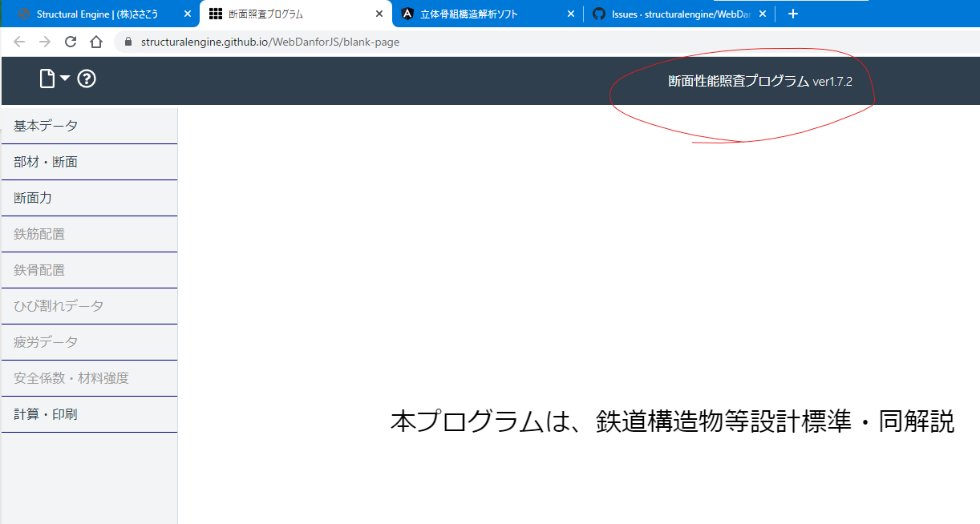The image size is (980, 524).
Task: Switch to the GitHub Issues tab
Action: click(x=674, y=13)
